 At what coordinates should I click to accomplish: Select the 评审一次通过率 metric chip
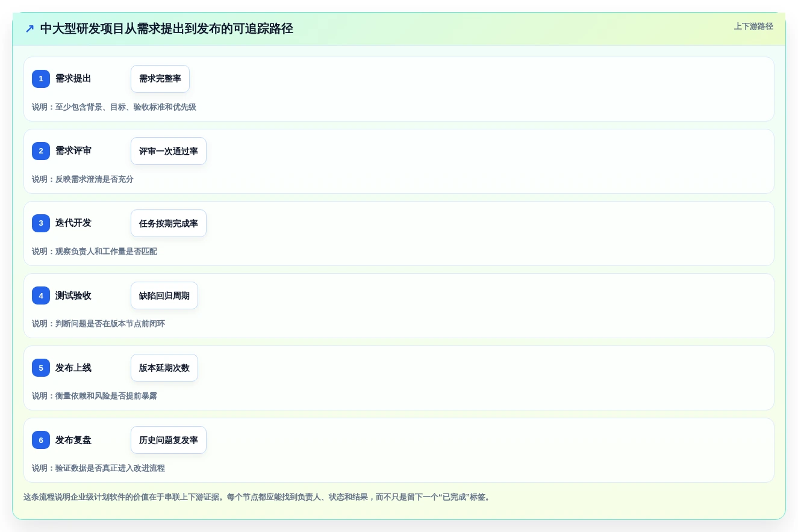click(x=169, y=151)
